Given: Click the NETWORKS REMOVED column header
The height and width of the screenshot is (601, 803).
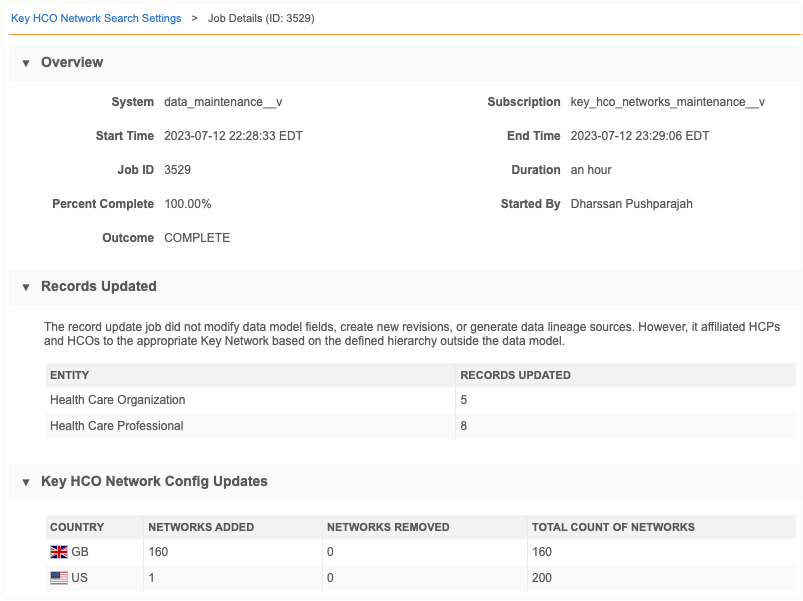Looking at the screenshot, I should tap(388, 527).
